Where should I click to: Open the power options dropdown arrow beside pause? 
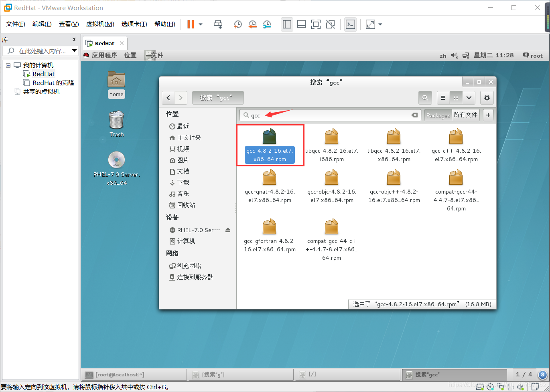pos(201,24)
